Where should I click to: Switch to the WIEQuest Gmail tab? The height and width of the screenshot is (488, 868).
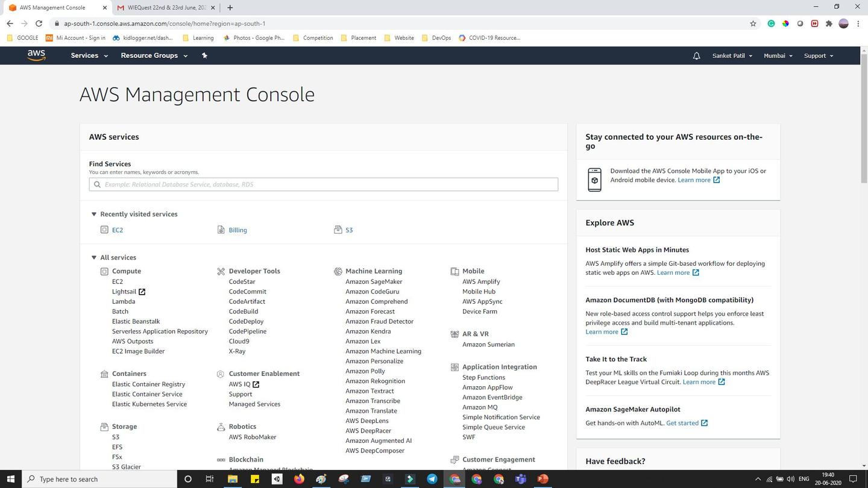pos(165,8)
